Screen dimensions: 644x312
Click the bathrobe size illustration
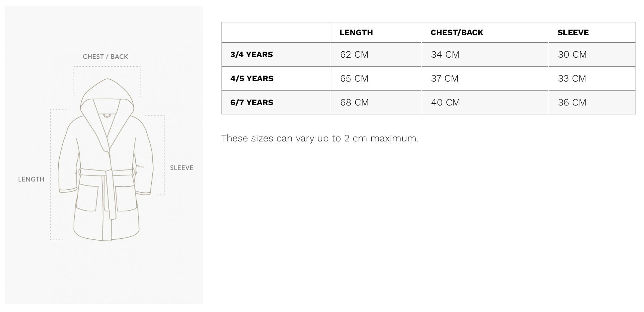(x=104, y=155)
